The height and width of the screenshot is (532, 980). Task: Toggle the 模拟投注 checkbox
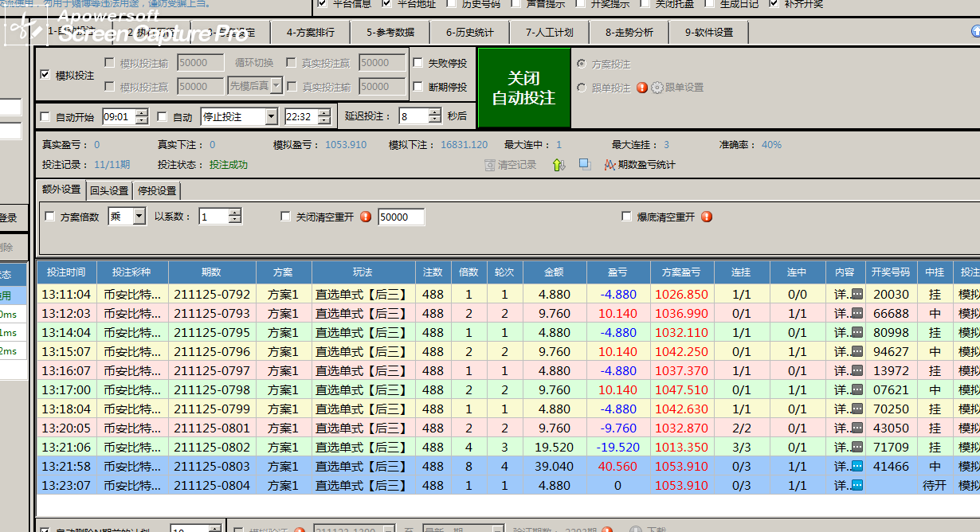45,75
